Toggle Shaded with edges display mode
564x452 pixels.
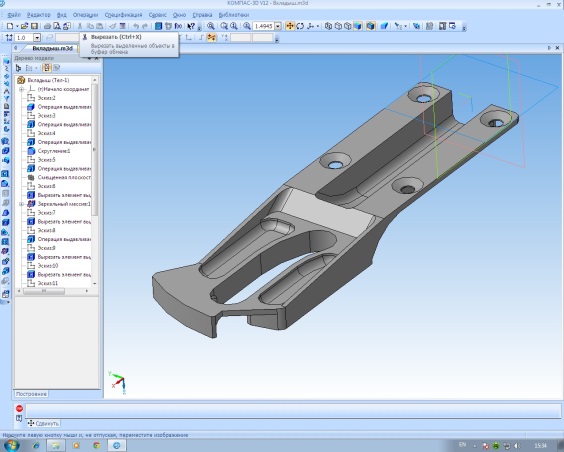tap(371, 26)
